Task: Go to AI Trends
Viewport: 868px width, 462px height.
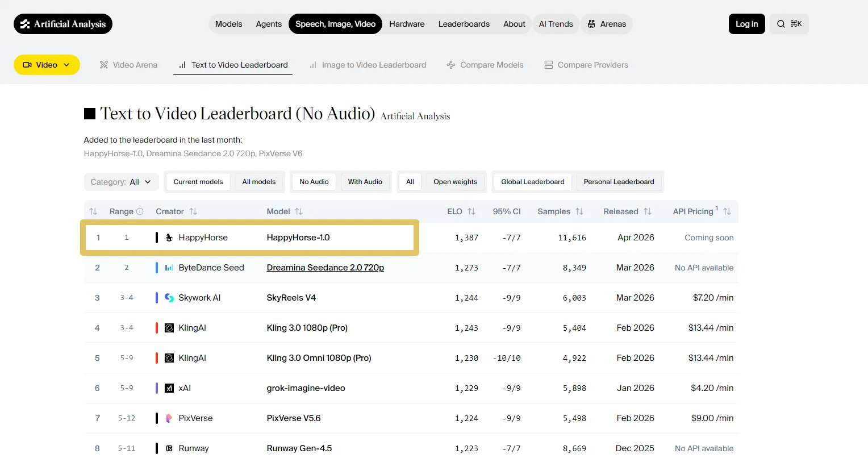Action: click(x=556, y=24)
